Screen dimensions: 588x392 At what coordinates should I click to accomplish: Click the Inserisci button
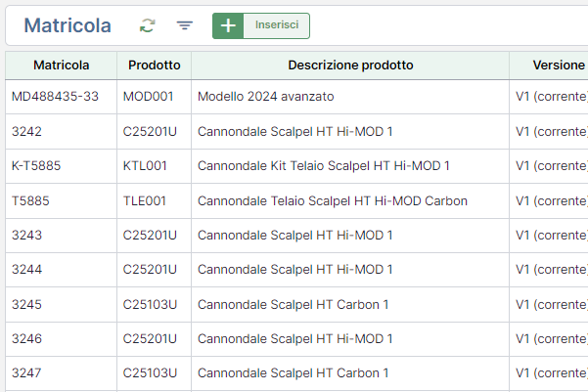[x=277, y=25]
